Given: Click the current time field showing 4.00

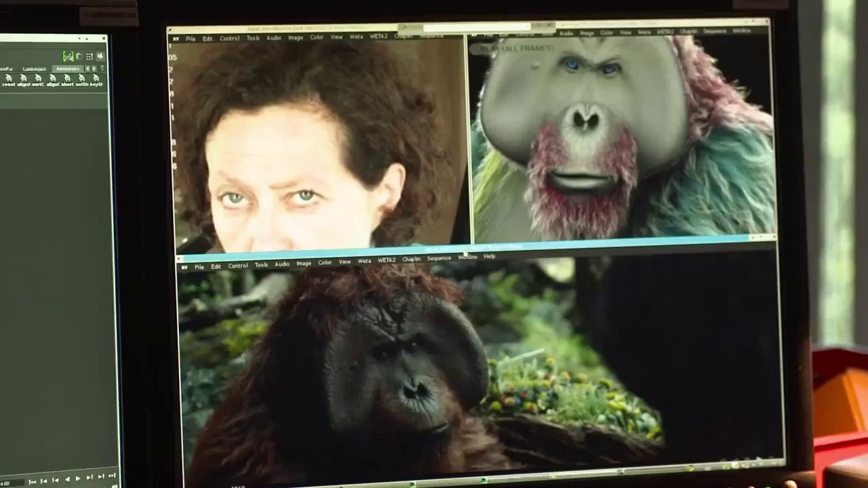Looking at the screenshot, I should click(12, 483).
